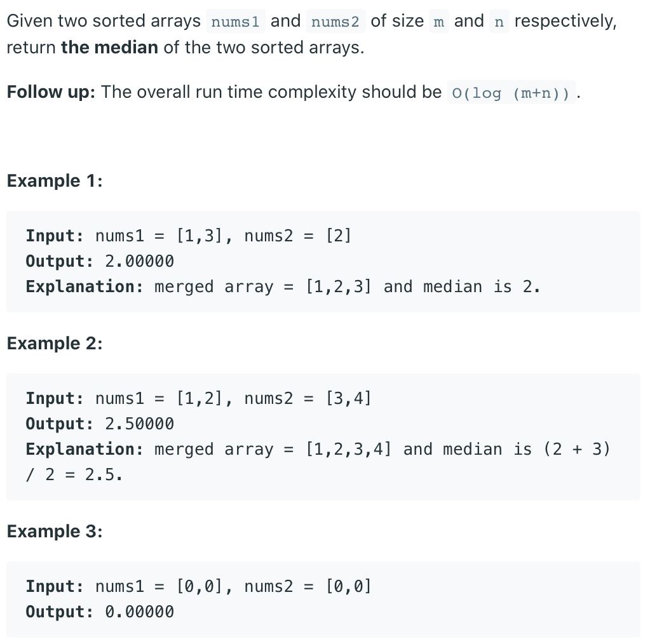Click the output value 2.00000
Screen dimensions: 657x644
point(139,261)
